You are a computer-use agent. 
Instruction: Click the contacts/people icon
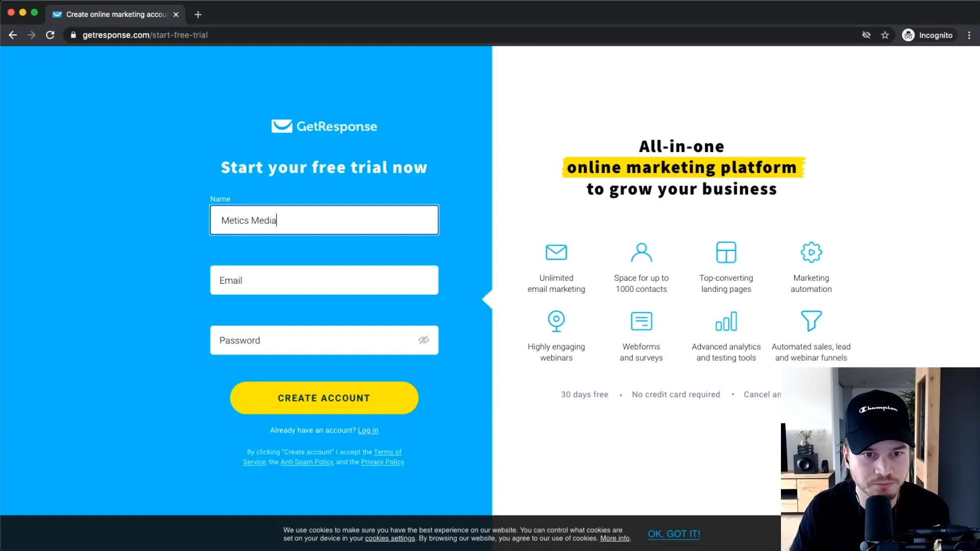tap(642, 252)
